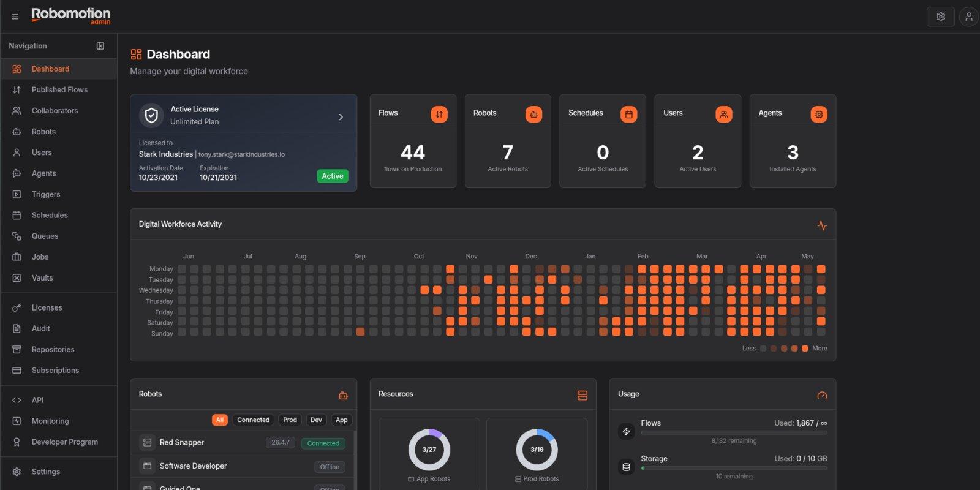
Task: Click the Red Snapper robot row icon
Action: coord(147,442)
